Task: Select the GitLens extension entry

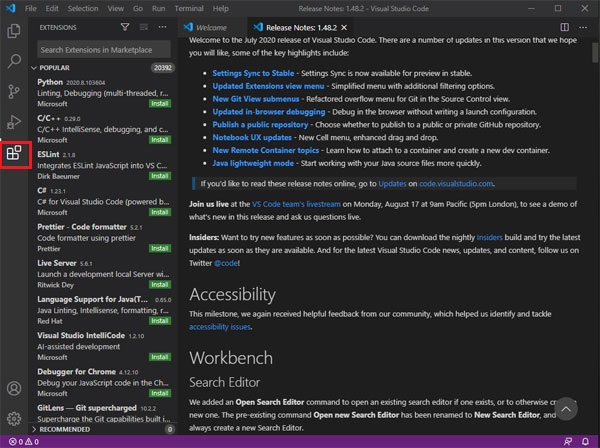Action: pyautogui.click(x=103, y=413)
